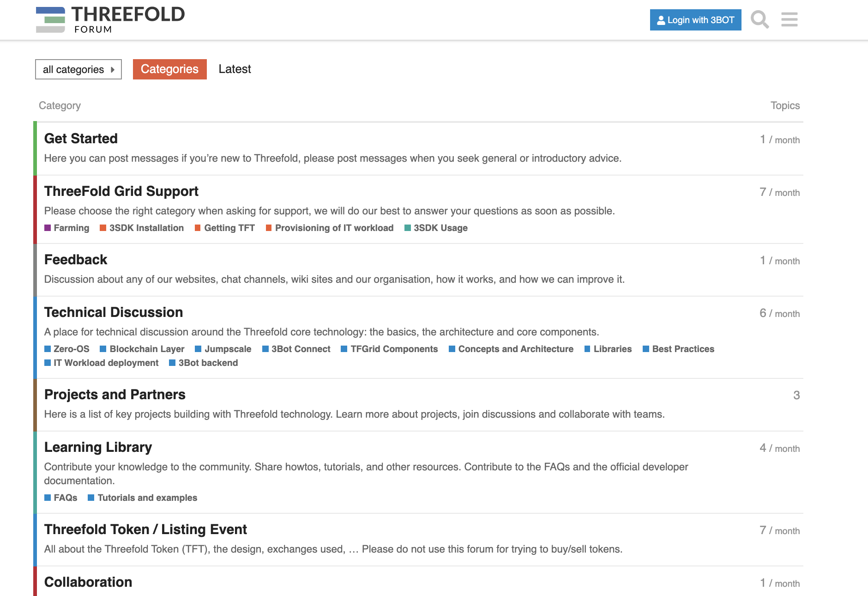This screenshot has width=868, height=596.
Task: Select the Farming subcategory tag
Action: (71, 228)
